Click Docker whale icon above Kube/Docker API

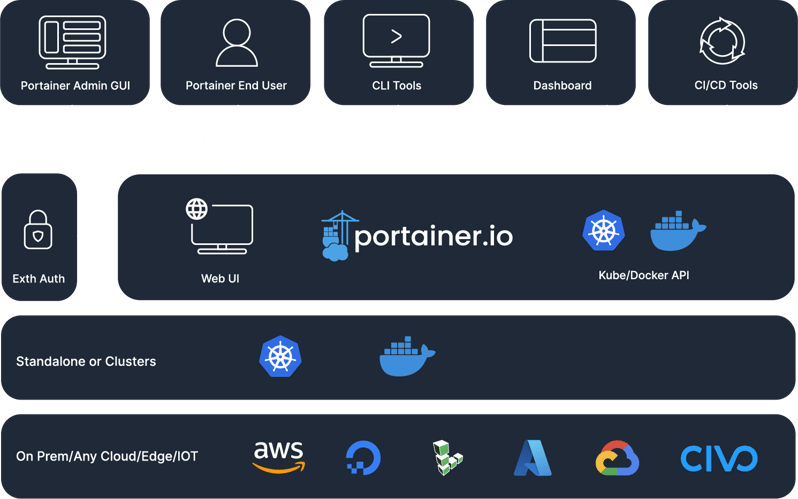677,231
